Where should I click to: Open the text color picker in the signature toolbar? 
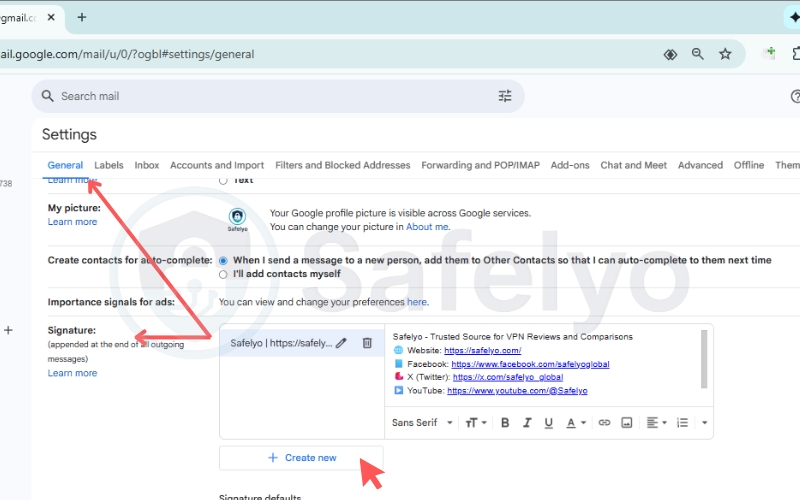576,423
